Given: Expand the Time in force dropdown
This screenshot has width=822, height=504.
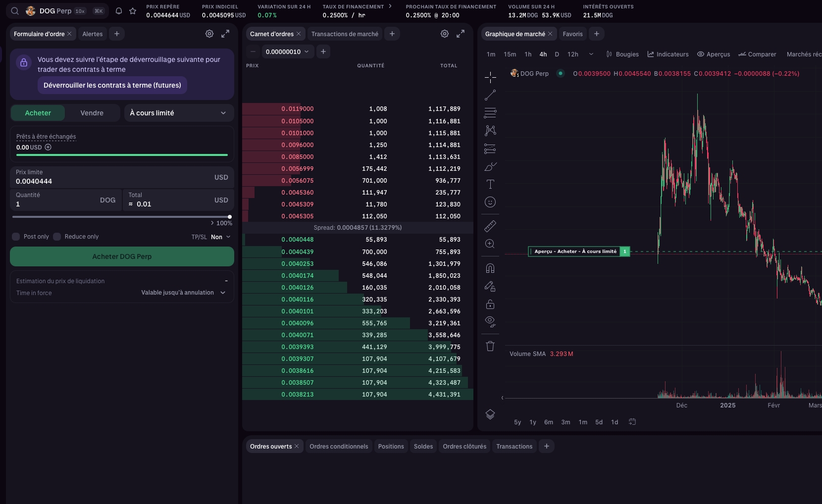Looking at the screenshot, I should click(183, 293).
